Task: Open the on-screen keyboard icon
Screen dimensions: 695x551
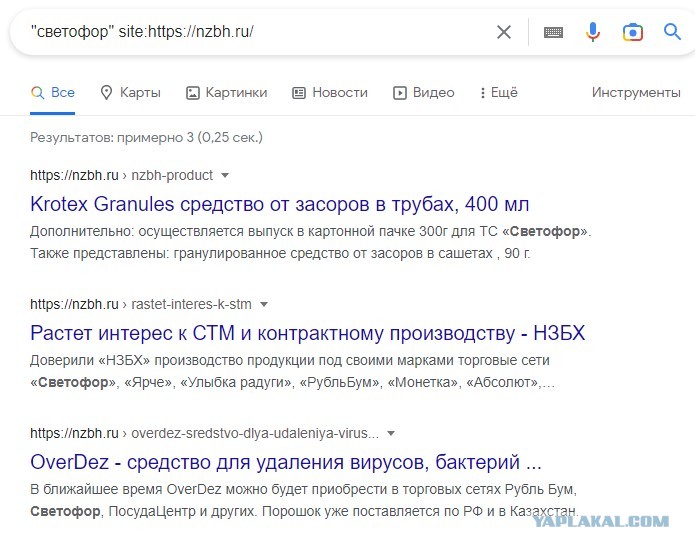Action: [x=553, y=32]
